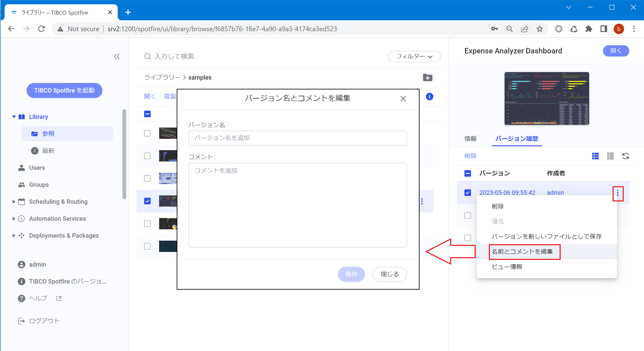Screen dimensions: 644x351
Task: Uncheck the selected fourth library item
Action: [x=147, y=201]
